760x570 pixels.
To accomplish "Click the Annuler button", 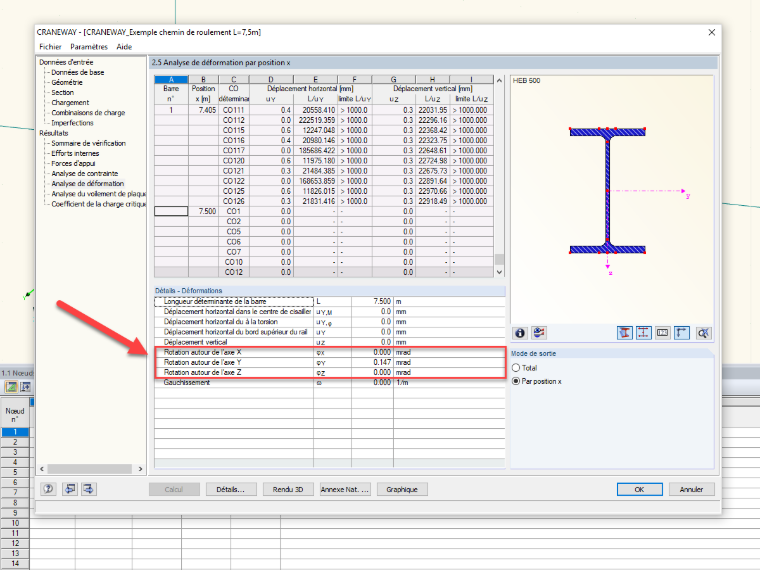I will coord(692,490).
